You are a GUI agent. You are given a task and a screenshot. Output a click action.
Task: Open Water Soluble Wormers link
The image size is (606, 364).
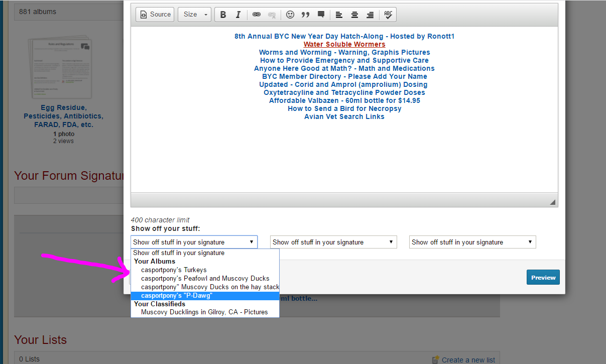pyautogui.click(x=344, y=44)
